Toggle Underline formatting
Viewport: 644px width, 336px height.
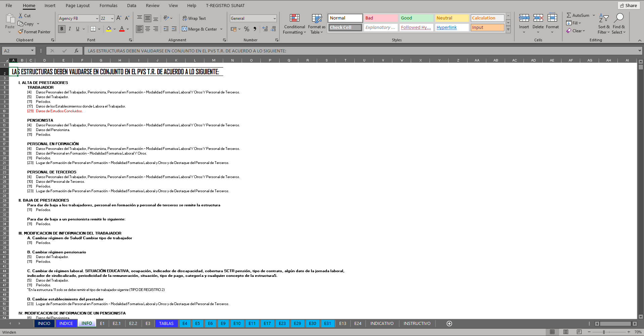coord(78,29)
